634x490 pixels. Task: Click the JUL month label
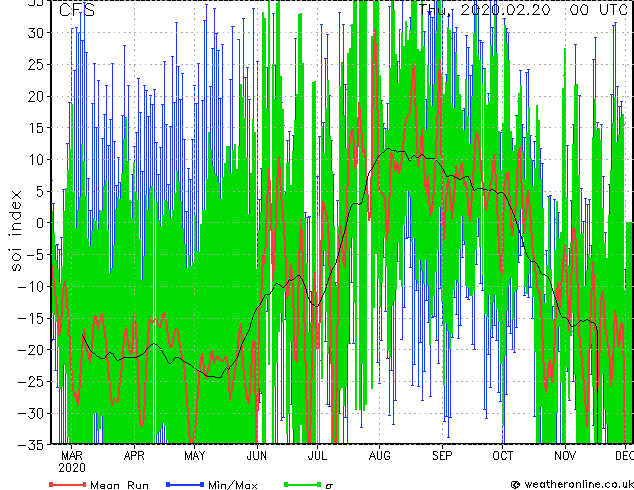tap(317, 456)
